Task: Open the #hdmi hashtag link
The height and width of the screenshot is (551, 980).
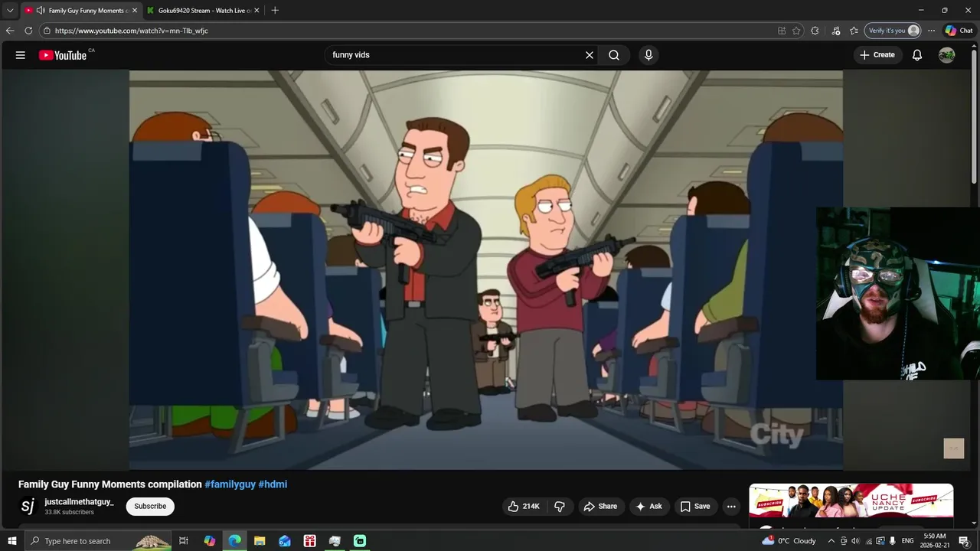Action: 273,484
